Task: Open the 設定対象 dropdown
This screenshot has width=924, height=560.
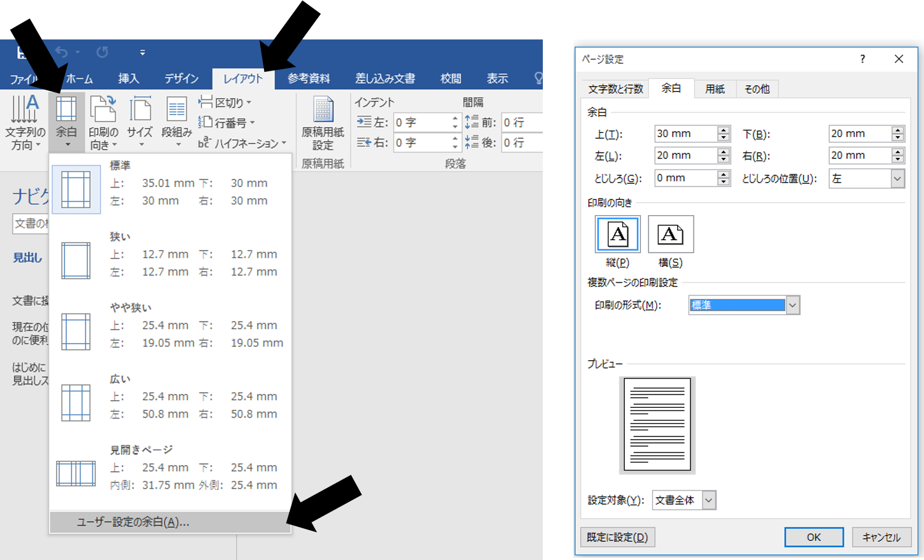Action: (709, 500)
